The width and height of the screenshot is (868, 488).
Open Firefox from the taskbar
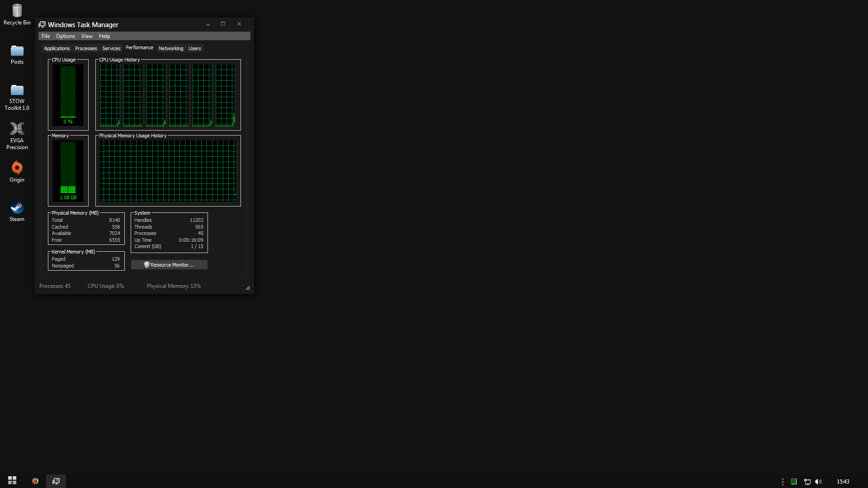35,481
